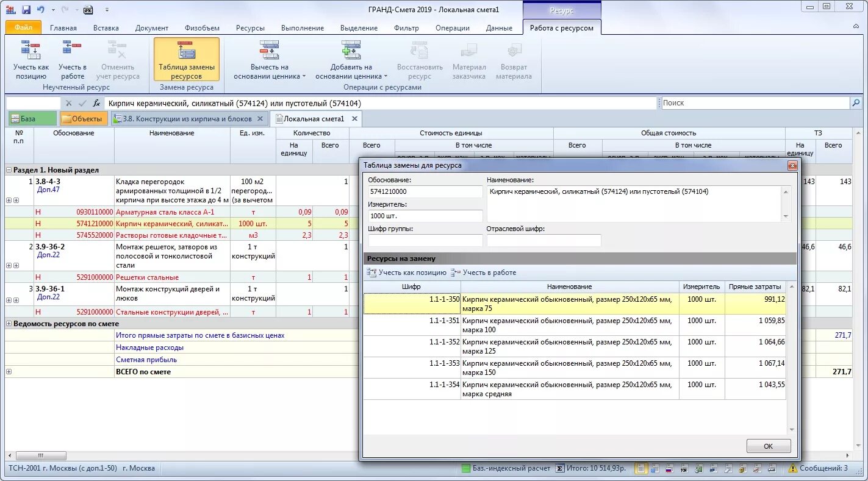868x481 pixels.
Task: Click 'Учесть в работе' in replacement dialog
Action: point(483,273)
